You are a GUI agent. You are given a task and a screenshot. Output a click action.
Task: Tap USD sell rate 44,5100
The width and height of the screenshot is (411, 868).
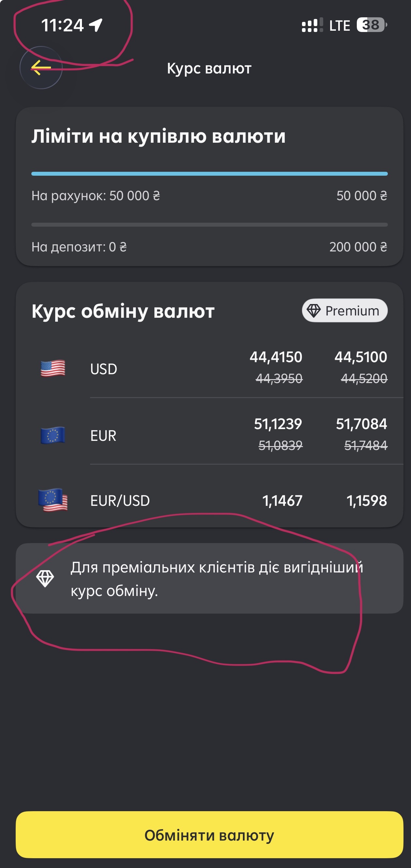pyautogui.click(x=361, y=357)
